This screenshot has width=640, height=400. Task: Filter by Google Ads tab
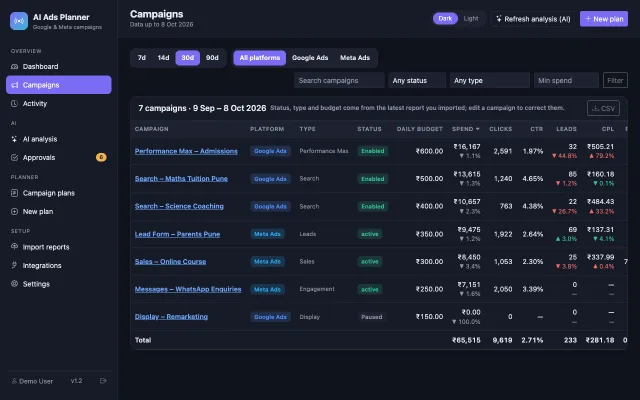[310, 58]
